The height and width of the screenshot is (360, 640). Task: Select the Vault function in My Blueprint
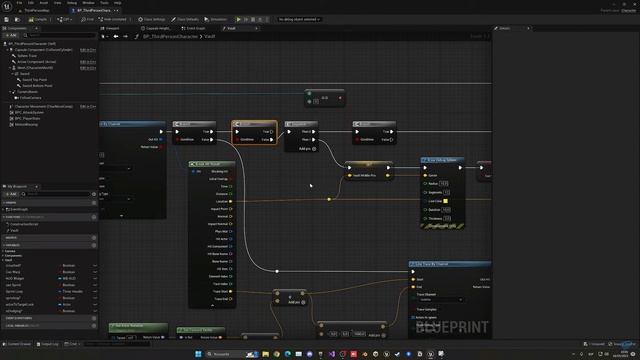pos(14,231)
